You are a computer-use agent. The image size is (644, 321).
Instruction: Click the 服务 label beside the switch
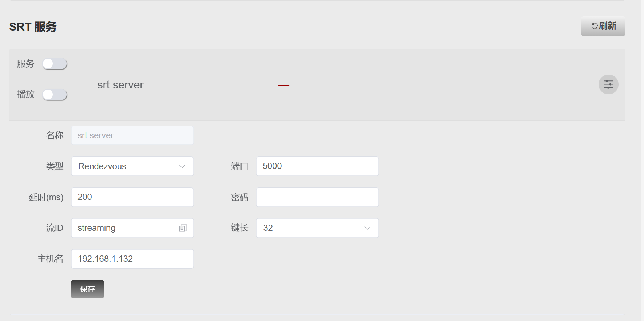click(25, 64)
